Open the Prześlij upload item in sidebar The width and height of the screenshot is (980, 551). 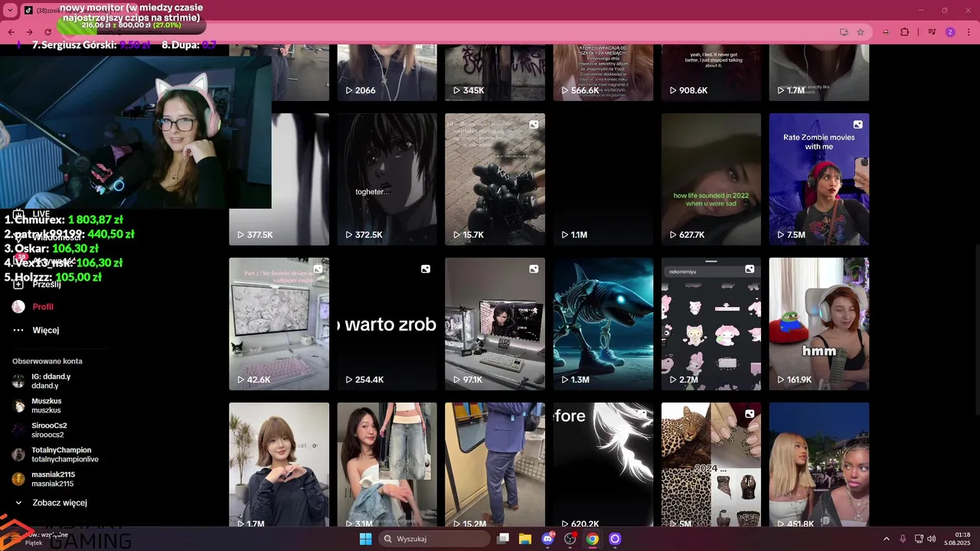point(37,284)
